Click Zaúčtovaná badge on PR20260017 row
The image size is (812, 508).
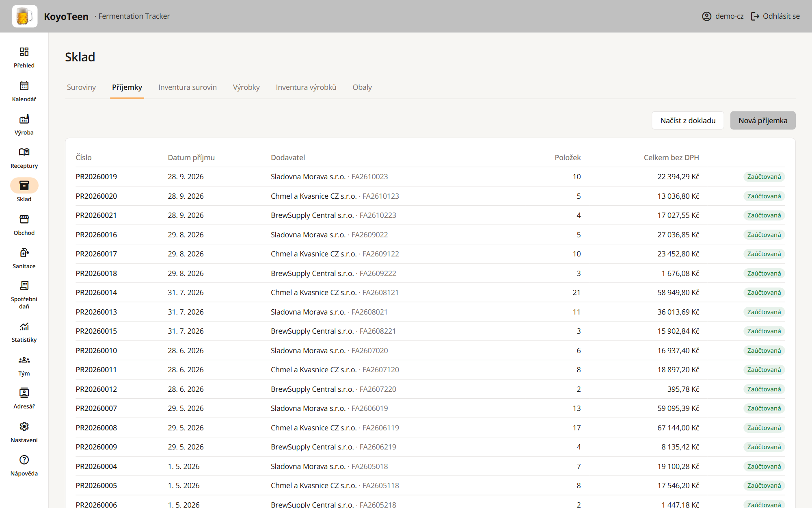point(764,254)
